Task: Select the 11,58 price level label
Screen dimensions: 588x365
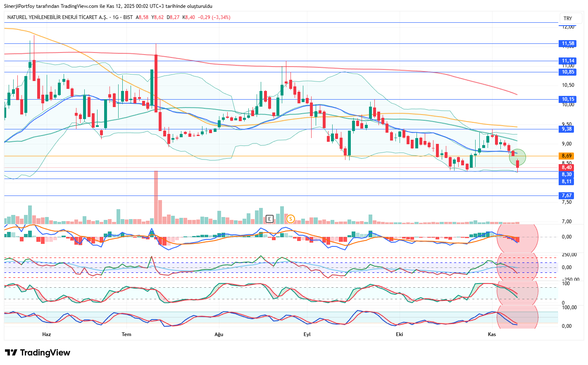Action: (x=568, y=43)
